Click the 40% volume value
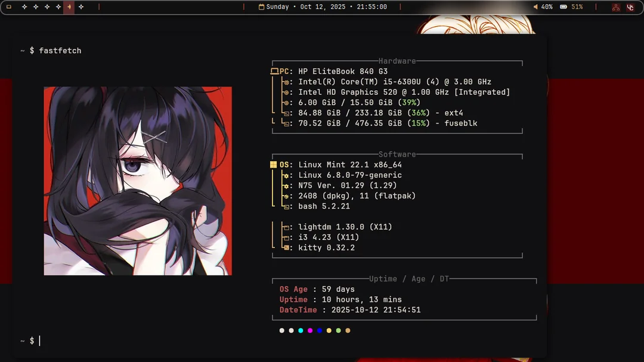 (x=547, y=7)
